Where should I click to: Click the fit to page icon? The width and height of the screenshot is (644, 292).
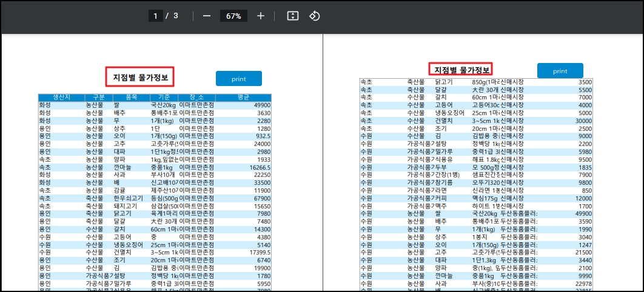tap(293, 16)
